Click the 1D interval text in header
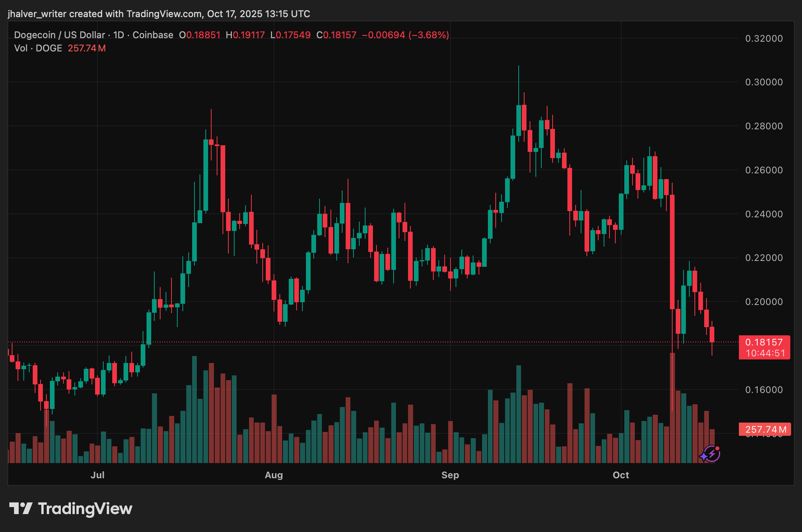Viewport: 802px width, 532px height. click(x=118, y=35)
